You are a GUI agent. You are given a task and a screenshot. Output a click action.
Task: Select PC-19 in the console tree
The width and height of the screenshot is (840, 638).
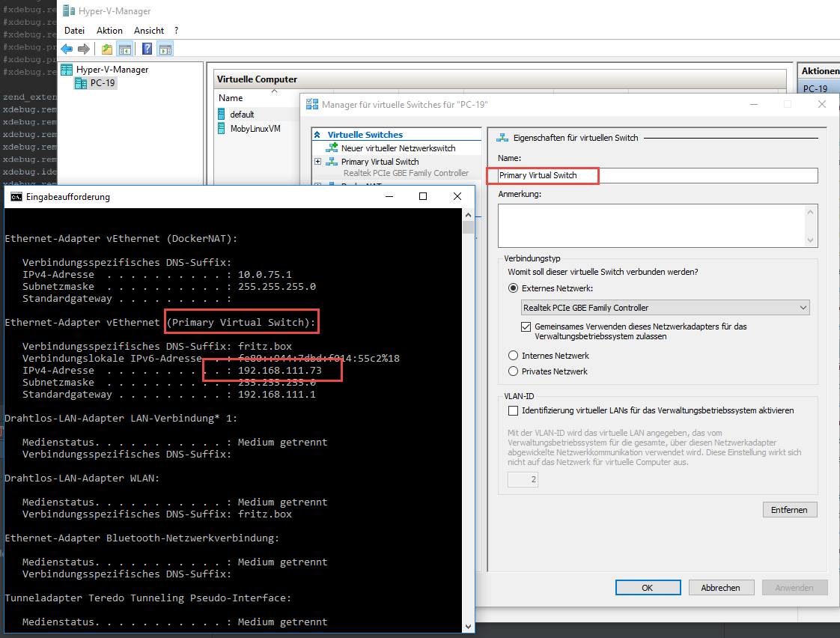(x=103, y=83)
